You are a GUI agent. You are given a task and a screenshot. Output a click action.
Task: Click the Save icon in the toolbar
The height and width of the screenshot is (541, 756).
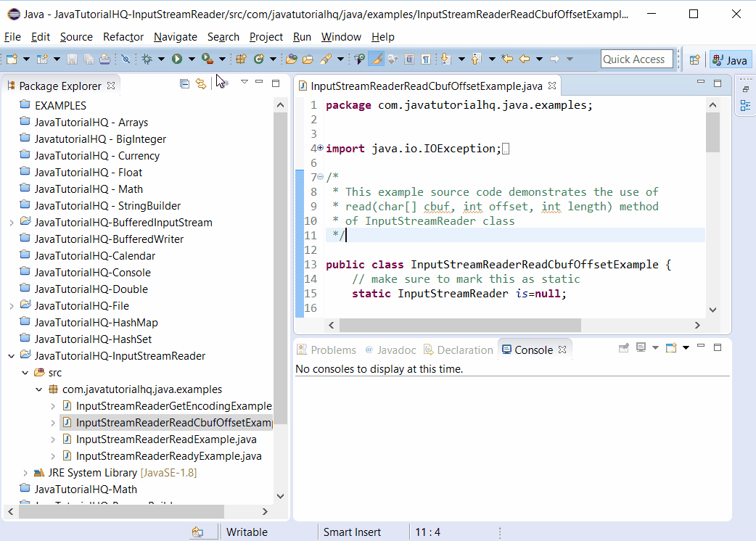click(73, 59)
